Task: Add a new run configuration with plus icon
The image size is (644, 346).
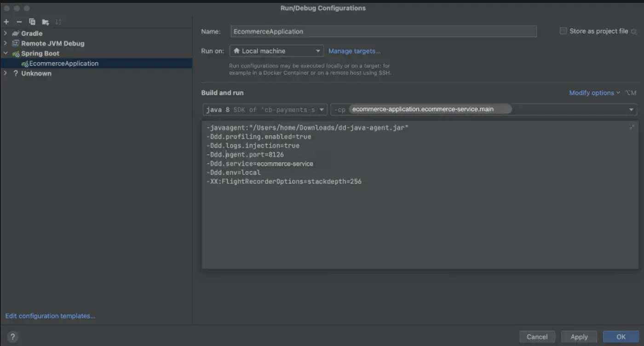Action: coord(6,22)
